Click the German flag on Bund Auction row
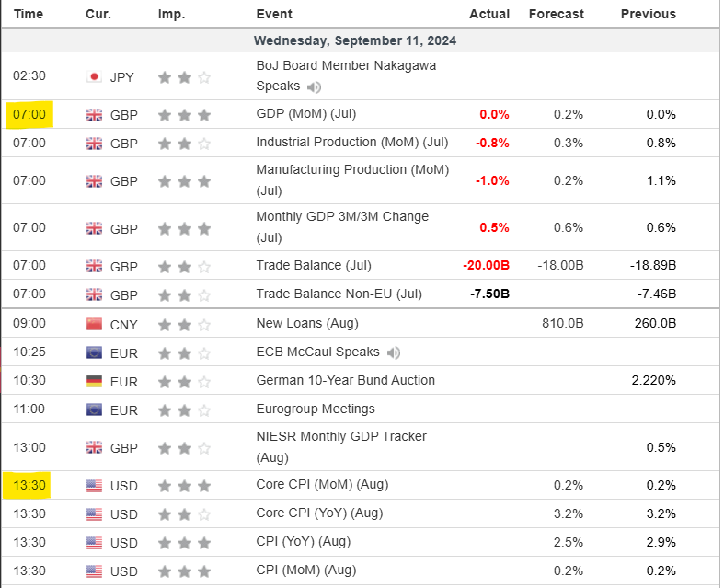Viewport: 724px width, 588px height. 94,381
